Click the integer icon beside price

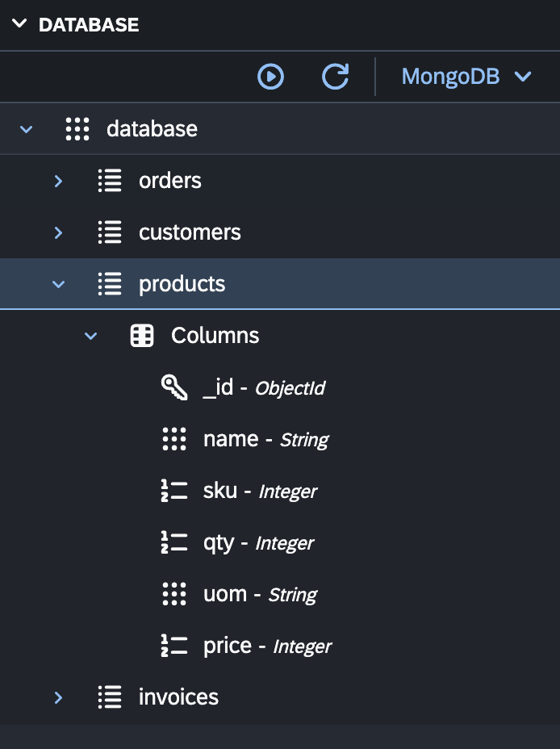174,646
